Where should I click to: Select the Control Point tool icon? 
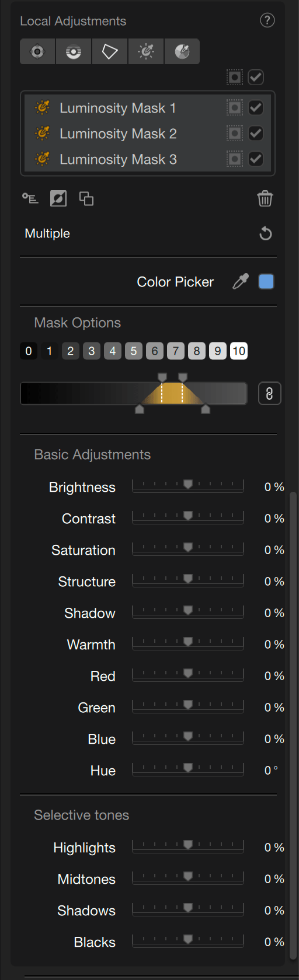pyautogui.click(x=37, y=51)
